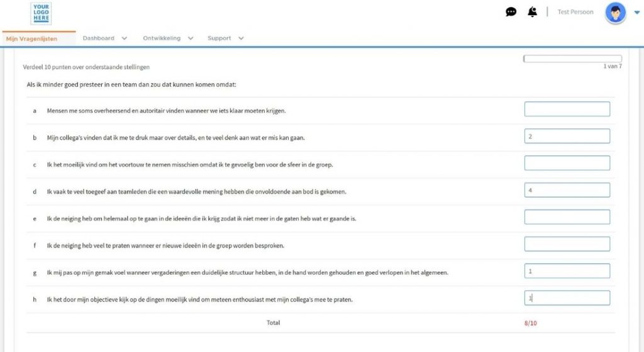Expand the Dashboard menu

point(105,38)
